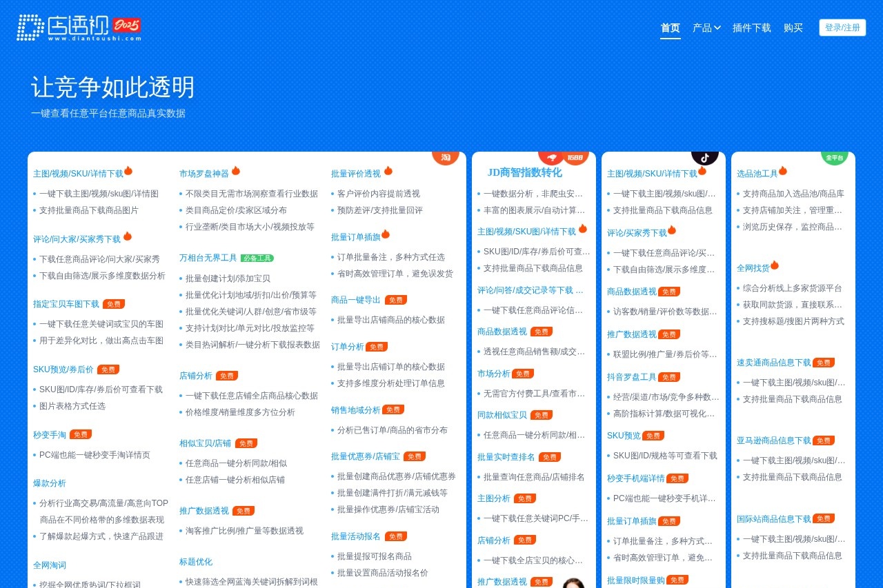883x588 pixels.
Task: Open the 插件下载 menu item
Action: [x=752, y=28]
